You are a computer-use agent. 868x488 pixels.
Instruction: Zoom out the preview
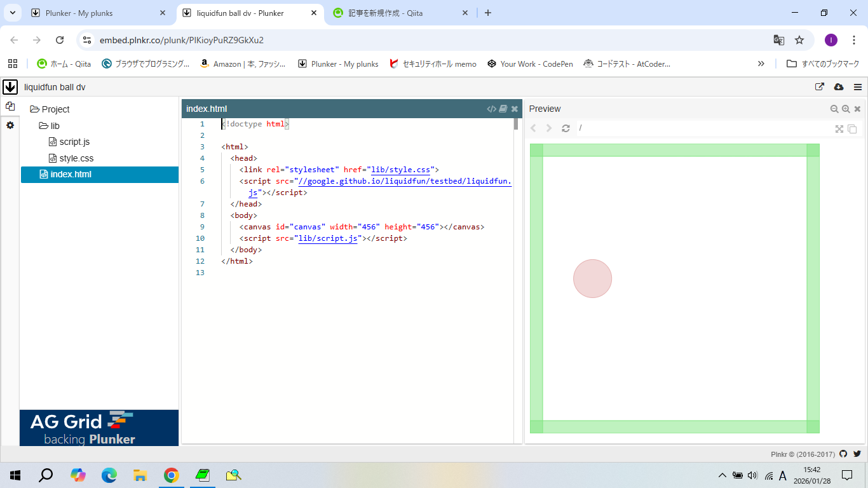[834, 109]
